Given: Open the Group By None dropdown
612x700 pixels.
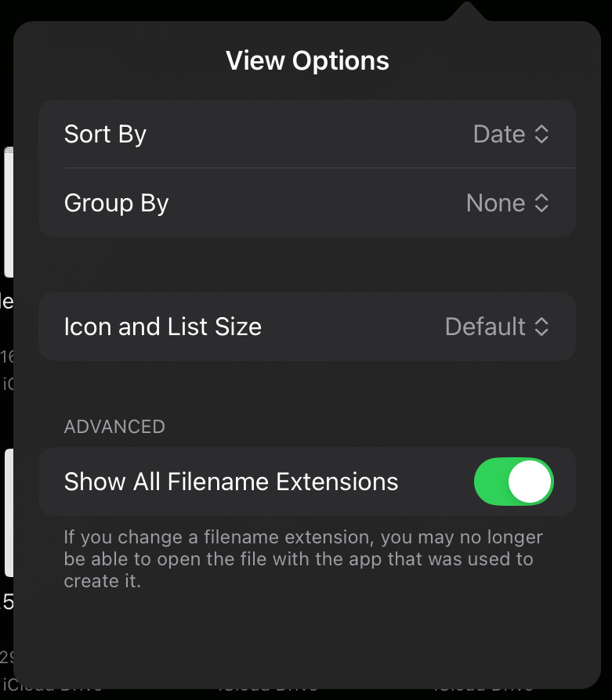Looking at the screenshot, I should (507, 204).
